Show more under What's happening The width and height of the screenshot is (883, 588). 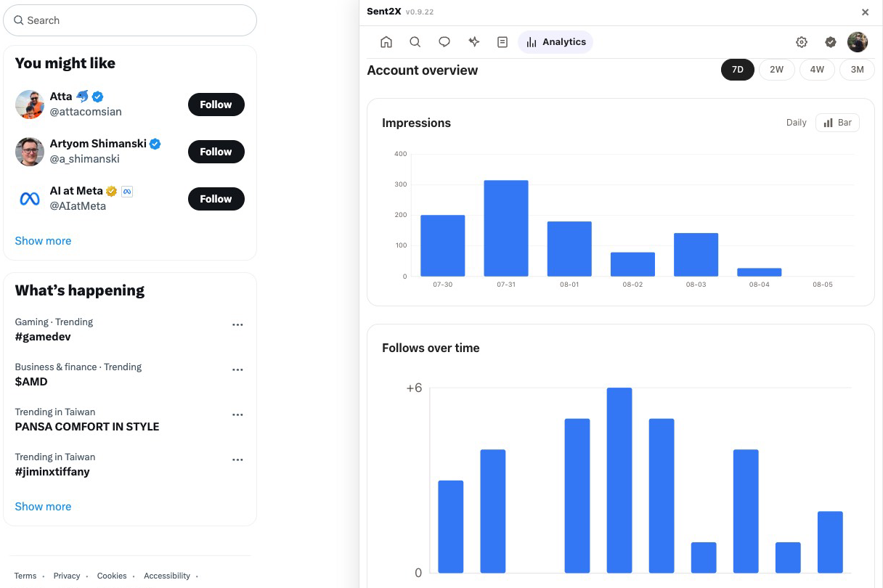(43, 507)
